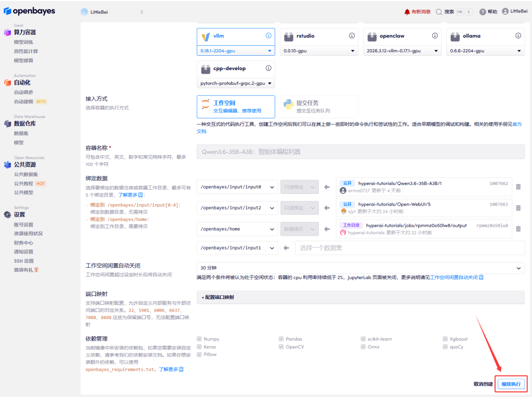Open the /openbayes/input/input1 path dropdown
532x397 pixels.
(x=237, y=248)
